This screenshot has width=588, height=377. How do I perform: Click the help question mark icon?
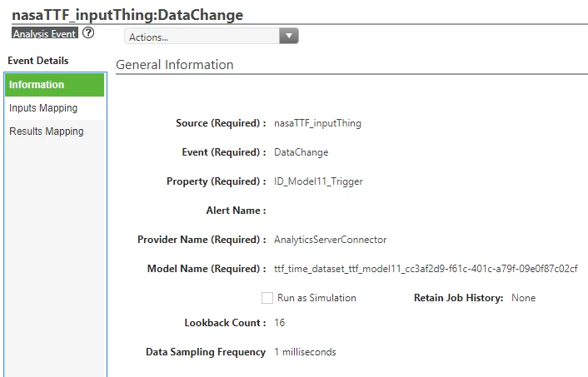click(x=88, y=33)
